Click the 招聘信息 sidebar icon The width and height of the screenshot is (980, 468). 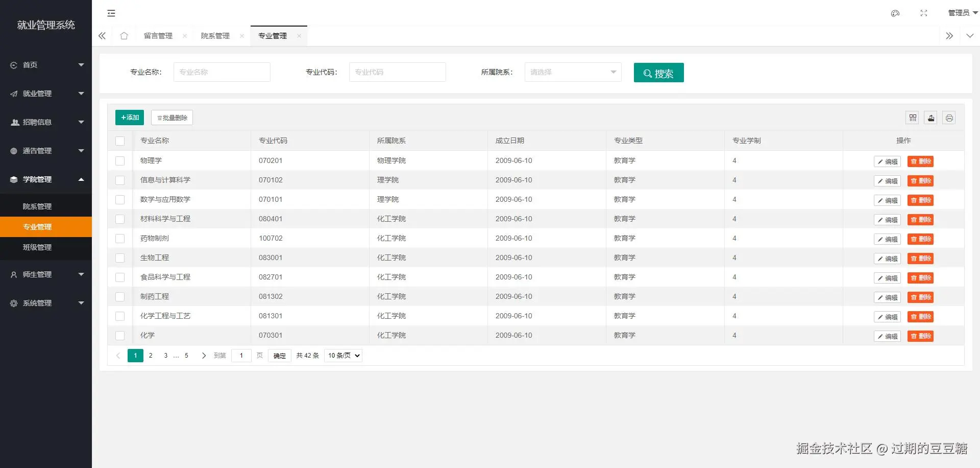pos(15,122)
